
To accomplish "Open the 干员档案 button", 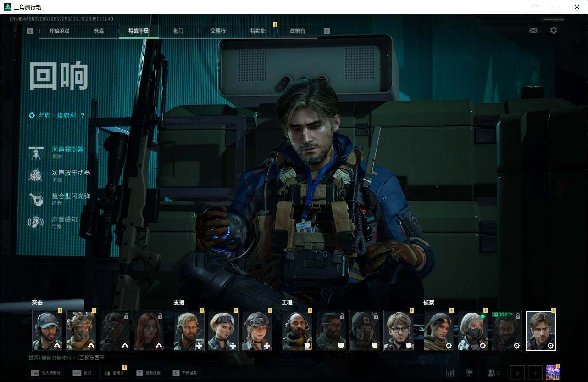I will [185, 373].
